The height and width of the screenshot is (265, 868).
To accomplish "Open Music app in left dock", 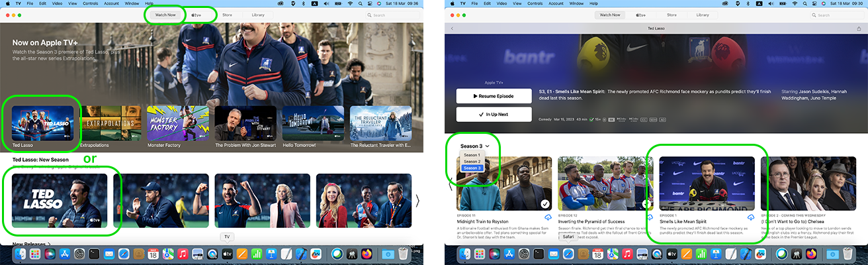I will [183, 254].
